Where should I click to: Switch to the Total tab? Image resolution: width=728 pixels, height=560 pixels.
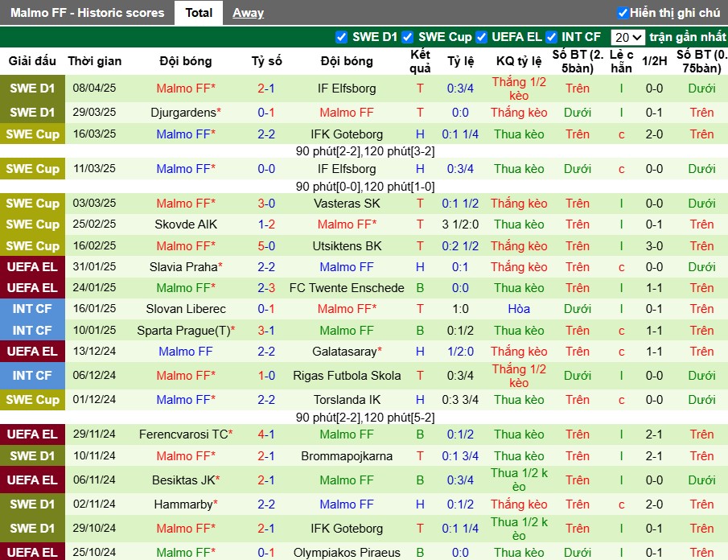[199, 13]
